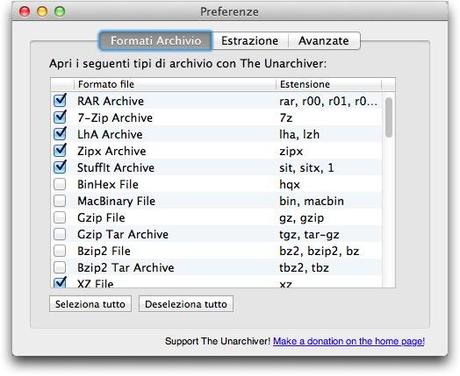Image resolution: width=460 pixels, height=376 pixels.
Task: Open the Estrazione tab
Action: pos(250,41)
